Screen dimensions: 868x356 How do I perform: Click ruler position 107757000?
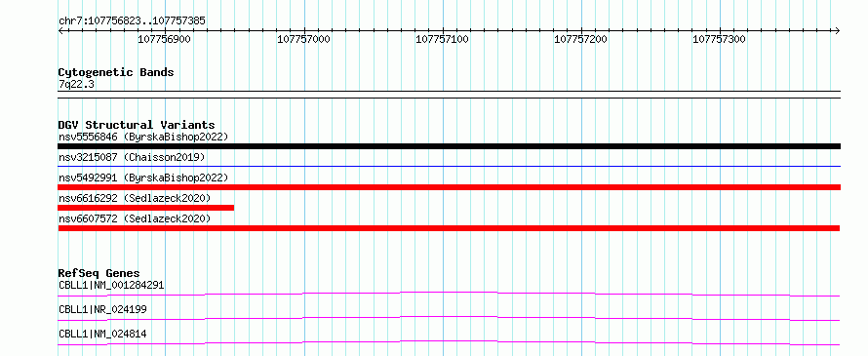pos(303,39)
